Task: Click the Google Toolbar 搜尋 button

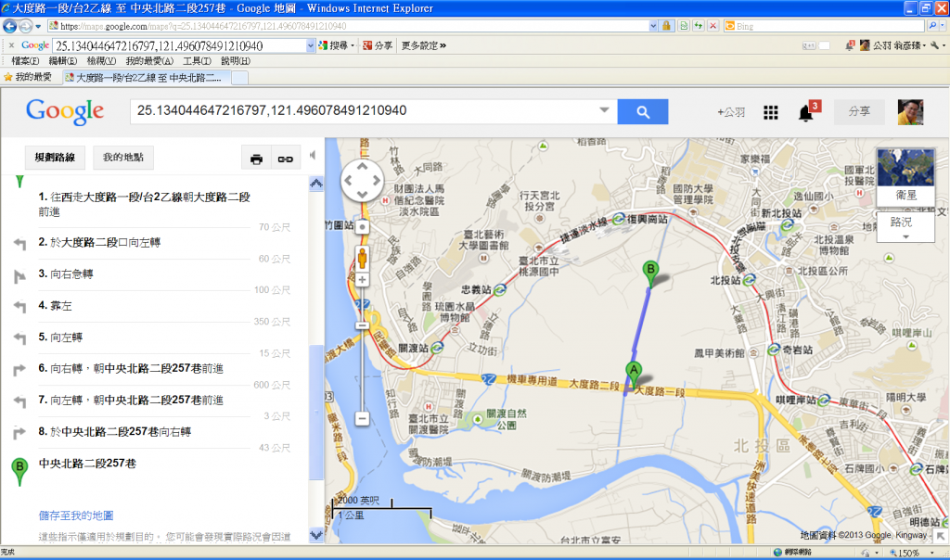Action: coord(336,45)
